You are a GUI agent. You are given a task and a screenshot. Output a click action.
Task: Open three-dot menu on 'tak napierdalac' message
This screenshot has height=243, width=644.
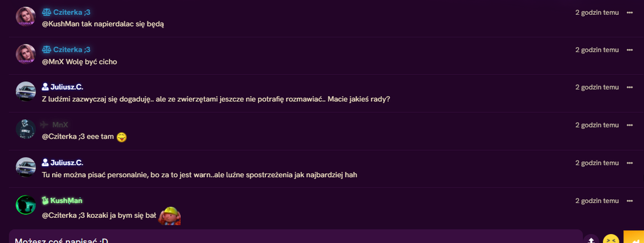tap(630, 12)
